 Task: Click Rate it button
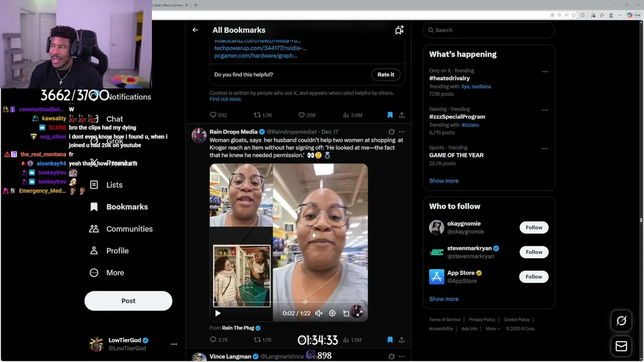(386, 74)
